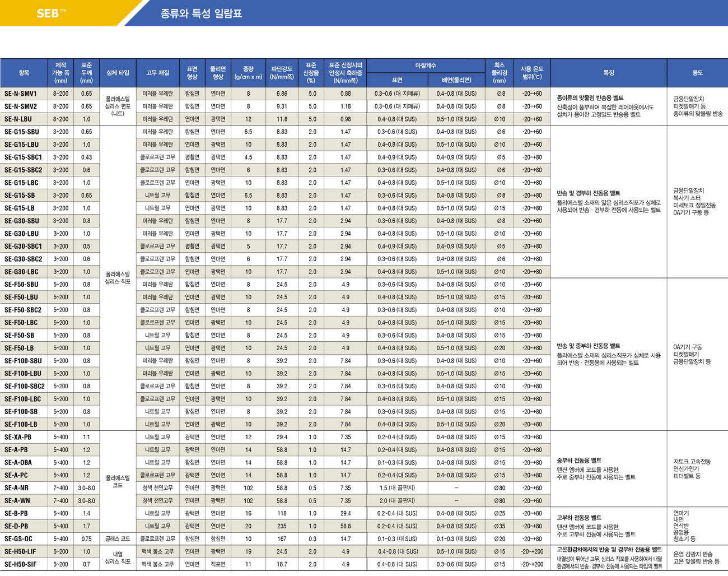Image resolution: width=728 pixels, height=576 pixels.
Task: Click the SE-A-OBA row label
Action: [x=18, y=463]
